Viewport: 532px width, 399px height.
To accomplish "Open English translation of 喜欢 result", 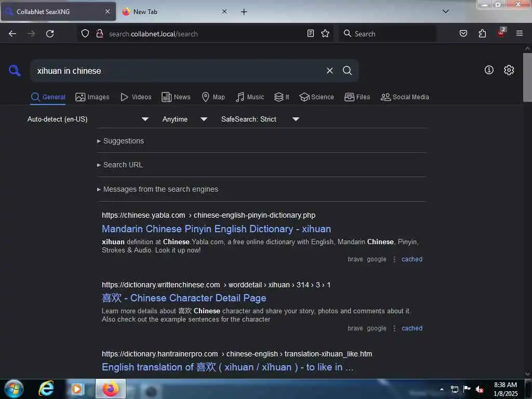I will [228, 367].
